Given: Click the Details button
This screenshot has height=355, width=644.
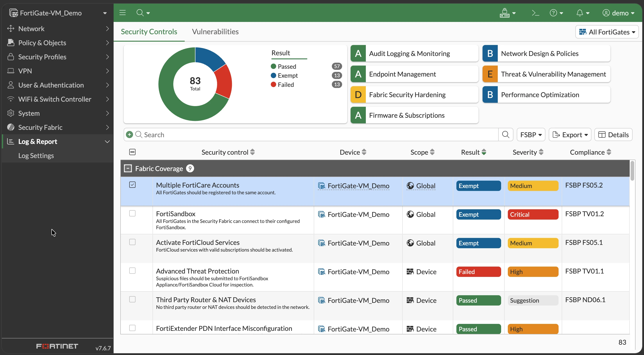Looking at the screenshot, I should [613, 135].
